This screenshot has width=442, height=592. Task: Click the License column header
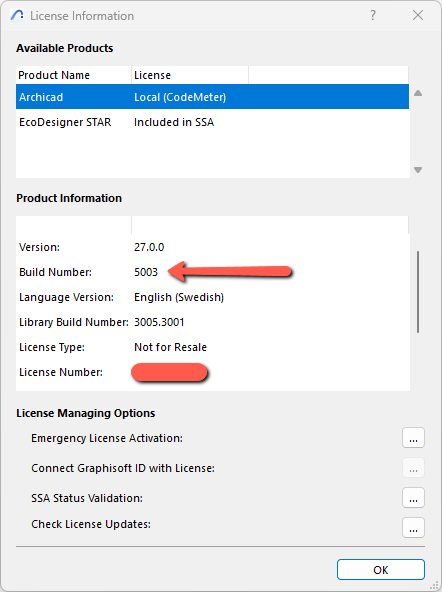point(190,75)
